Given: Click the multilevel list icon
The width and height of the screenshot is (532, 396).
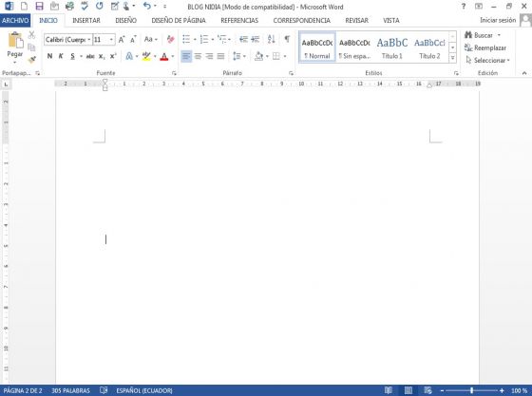Looking at the screenshot, I should 221,39.
